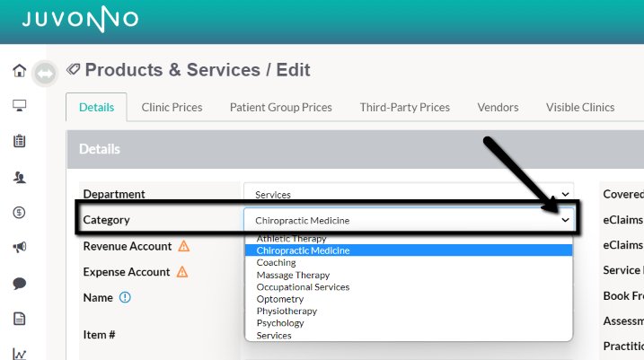Expand the Department dropdown

click(x=409, y=194)
